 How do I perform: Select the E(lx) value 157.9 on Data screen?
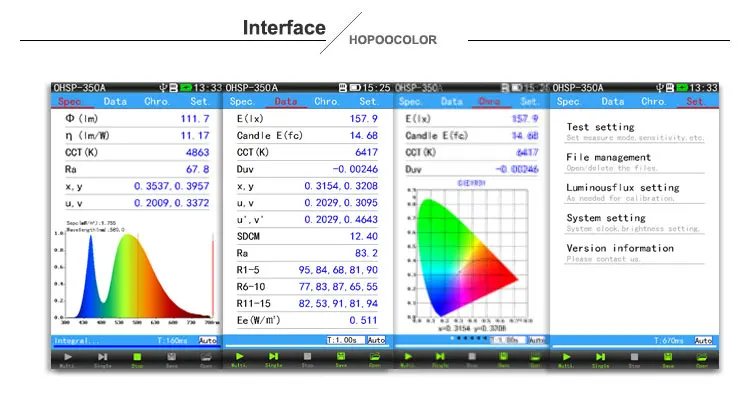pos(364,119)
